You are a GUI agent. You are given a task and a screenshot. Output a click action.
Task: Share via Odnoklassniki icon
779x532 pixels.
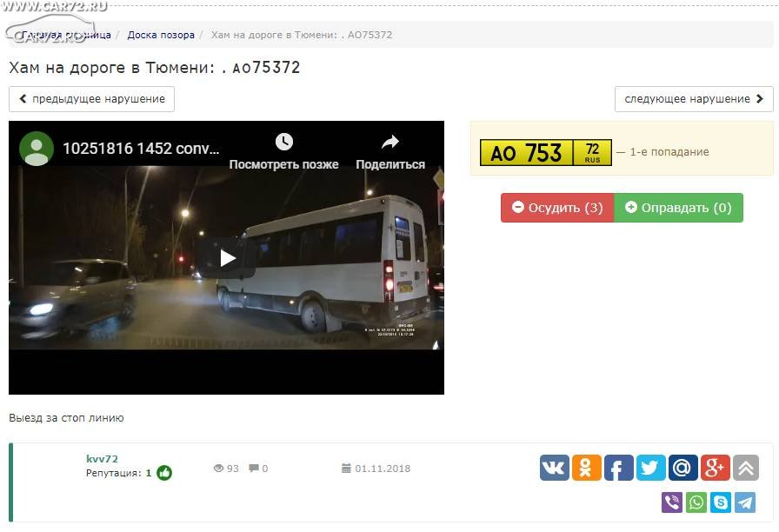click(x=586, y=468)
